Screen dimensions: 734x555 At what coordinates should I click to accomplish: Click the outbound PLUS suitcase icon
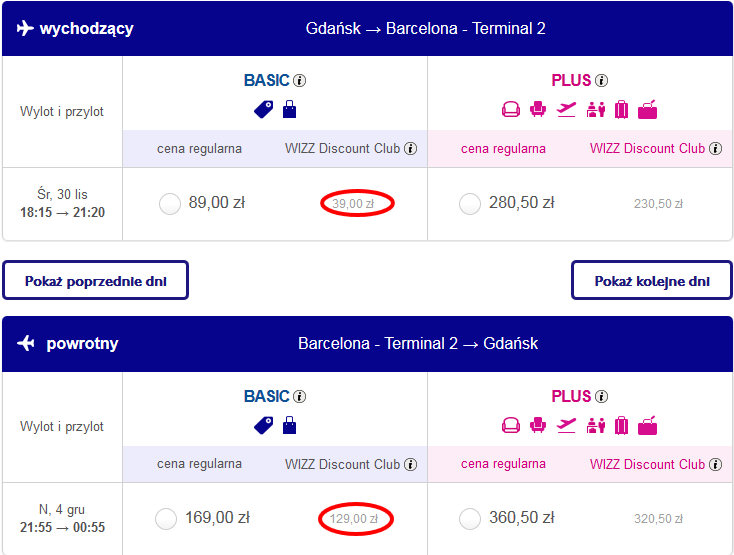tap(621, 110)
